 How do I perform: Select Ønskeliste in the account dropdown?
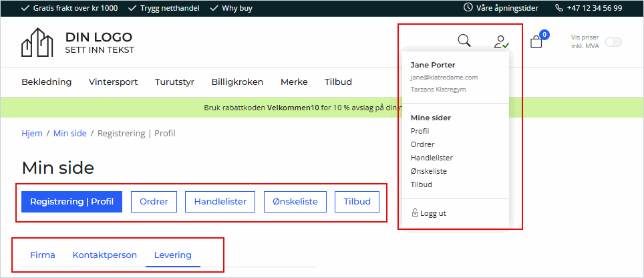pyautogui.click(x=429, y=171)
